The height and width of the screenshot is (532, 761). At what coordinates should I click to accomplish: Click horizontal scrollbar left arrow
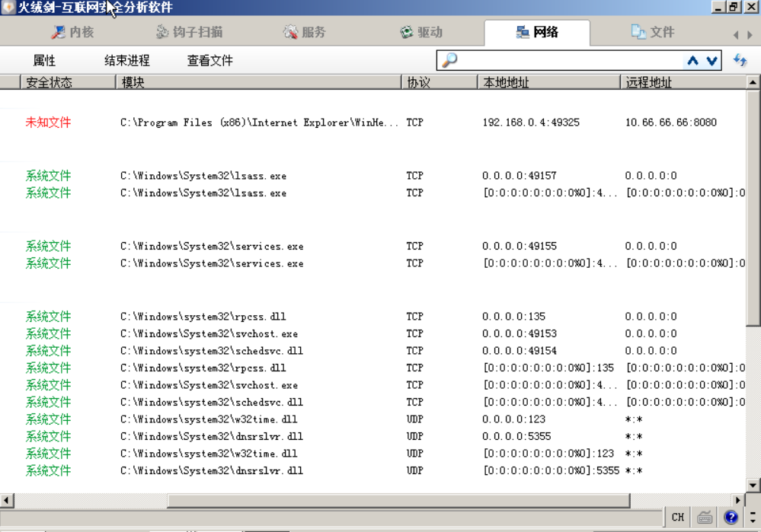click(7, 500)
